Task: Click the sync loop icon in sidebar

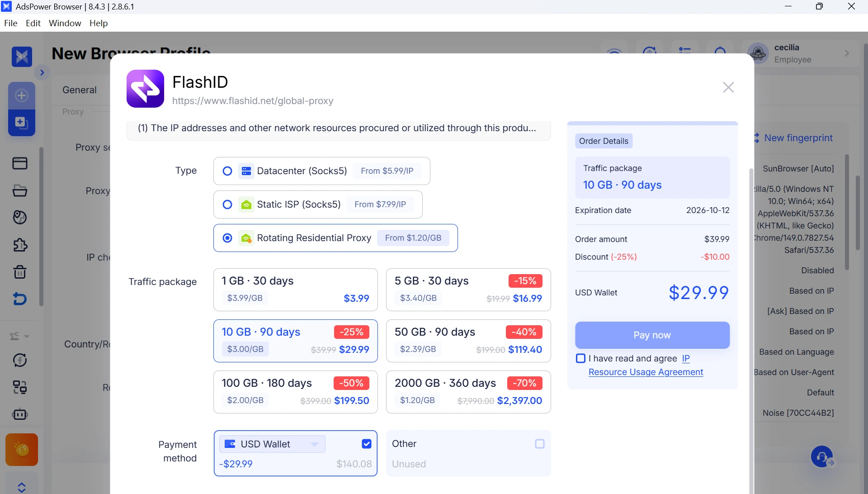Action: point(20,299)
